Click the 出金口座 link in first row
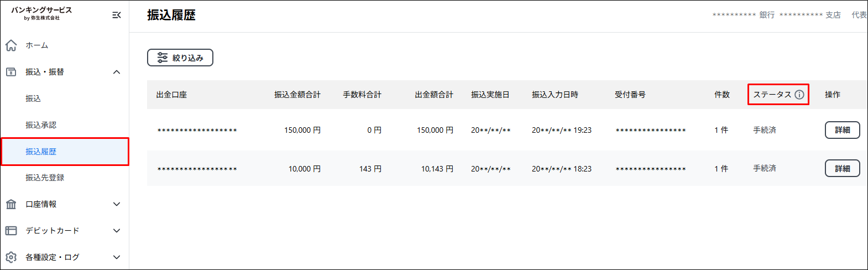 197,131
